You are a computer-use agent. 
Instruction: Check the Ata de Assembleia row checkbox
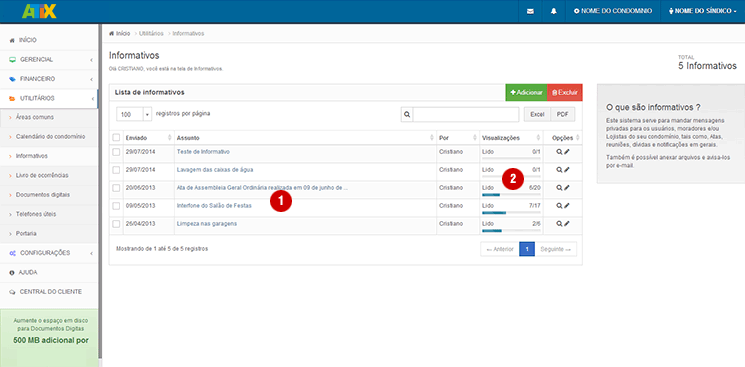[116, 188]
